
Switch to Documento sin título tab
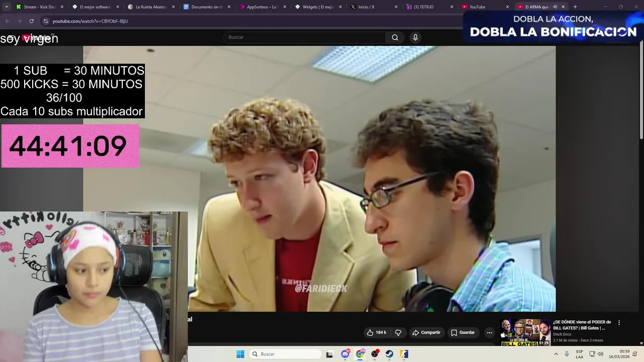coord(206,7)
